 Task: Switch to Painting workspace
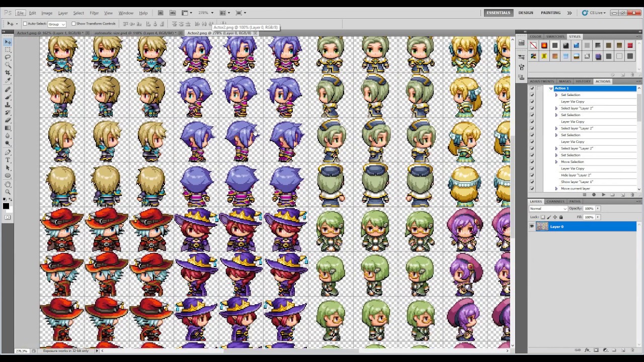click(550, 13)
